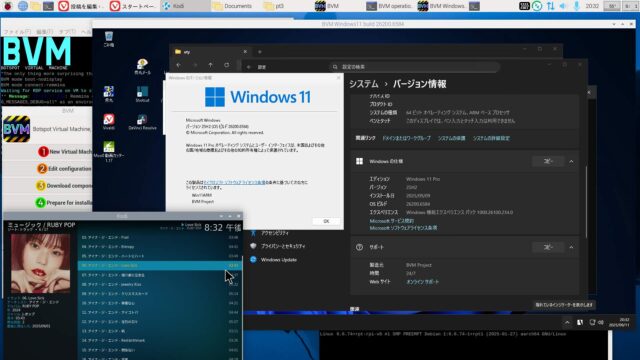
Task: Click OK in the Windows version dialog
Action: tap(326, 221)
